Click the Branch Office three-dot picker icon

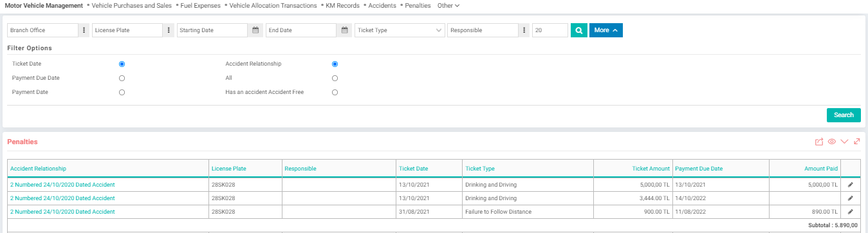pyautogui.click(x=84, y=30)
